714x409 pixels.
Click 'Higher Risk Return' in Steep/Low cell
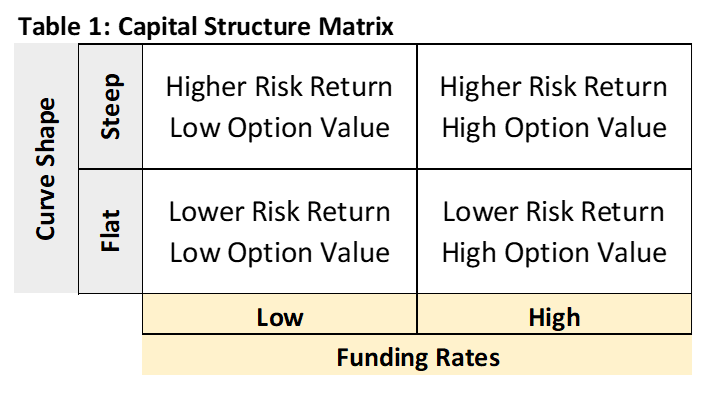pos(279,87)
